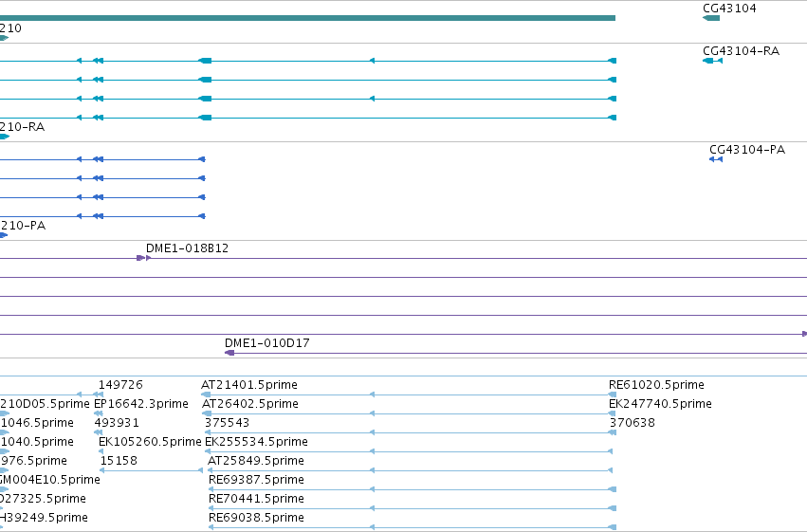Select the label ending in 210D05.5prime
The width and height of the screenshot is (807, 532).
(x=45, y=404)
